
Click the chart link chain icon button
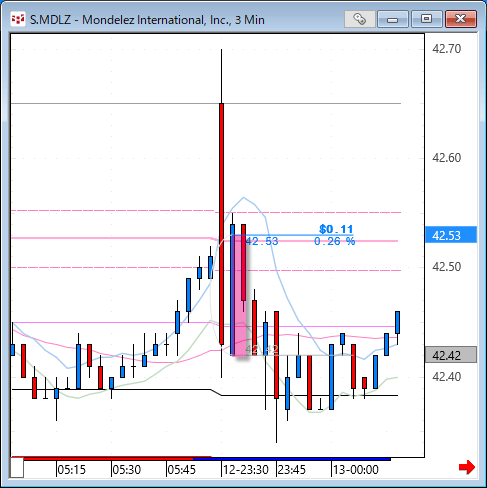click(359, 19)
